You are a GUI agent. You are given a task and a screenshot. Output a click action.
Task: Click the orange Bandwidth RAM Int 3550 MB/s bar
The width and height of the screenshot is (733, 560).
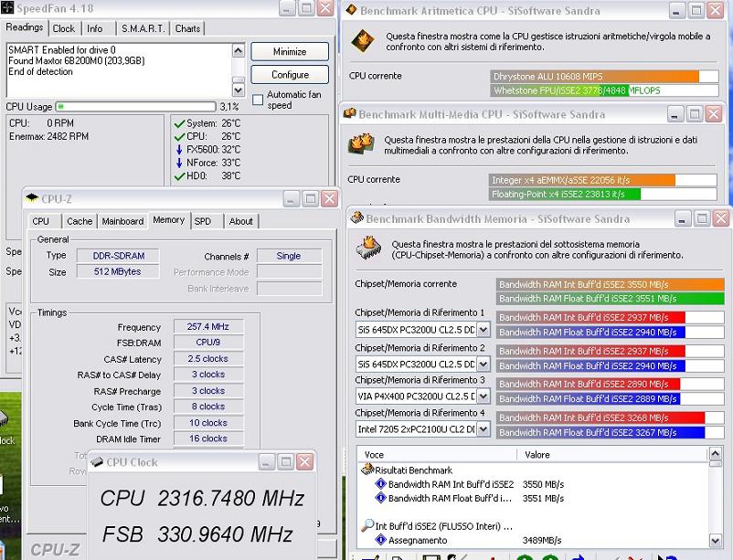(x=610, y=284)
